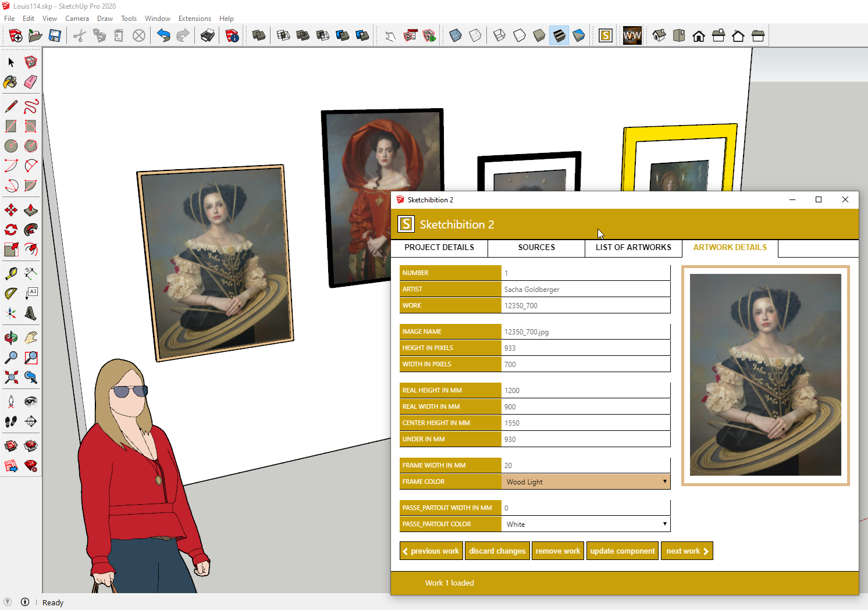The width and height of the screenshot is (868, 610).
Task: Switch to Front house view
Action: [699, 35]
